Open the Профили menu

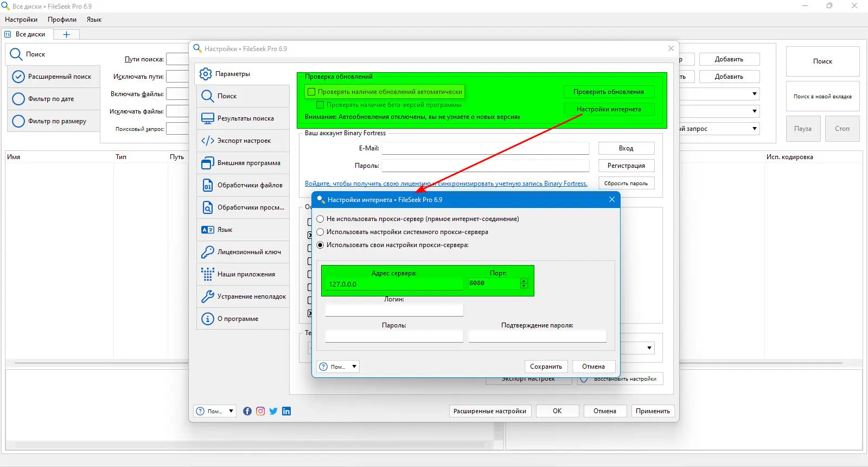tap(62, 20)
